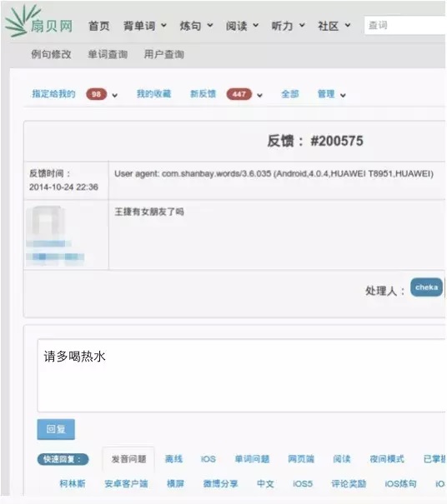Select the iOS quick reply
This screenshot has height=504, width=447.
pyautogui.click(x=208, y=459)
